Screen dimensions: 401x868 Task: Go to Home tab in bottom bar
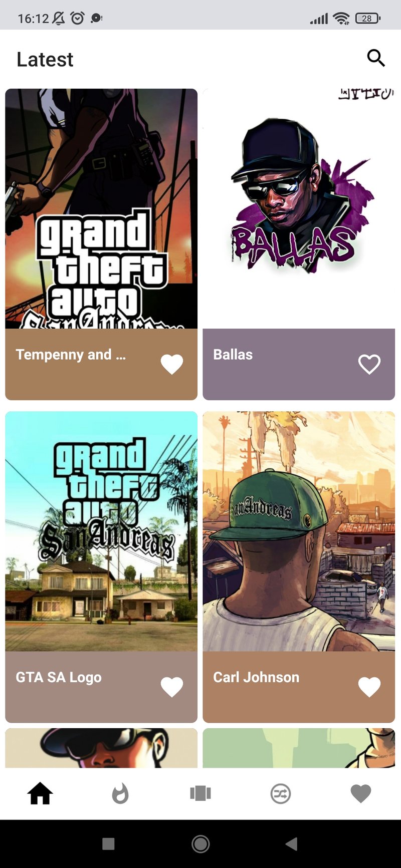(40, 793)
